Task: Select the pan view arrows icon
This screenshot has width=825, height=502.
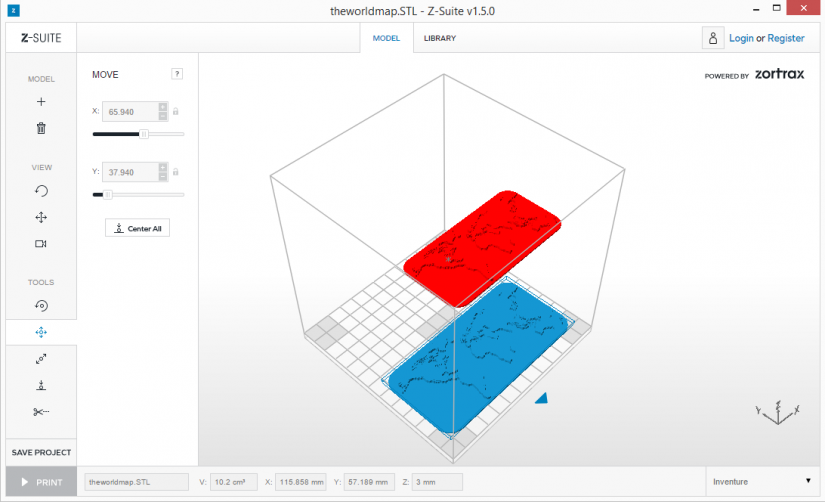Action: (41, 217)
